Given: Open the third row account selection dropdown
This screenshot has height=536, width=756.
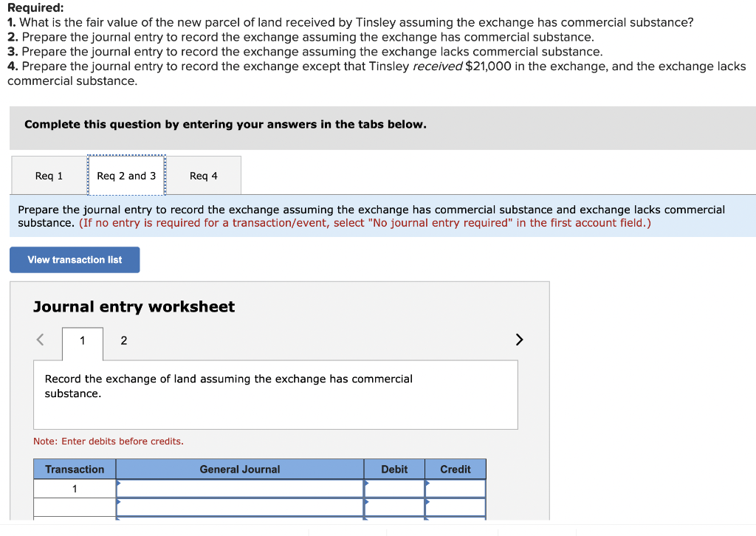Looking at the screenshot, I should 239,520.
